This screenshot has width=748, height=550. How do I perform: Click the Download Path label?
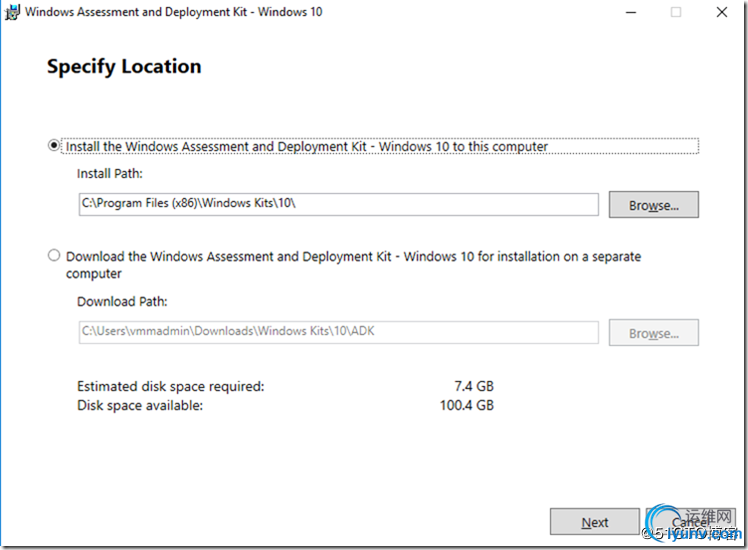(x=122, y=301)
